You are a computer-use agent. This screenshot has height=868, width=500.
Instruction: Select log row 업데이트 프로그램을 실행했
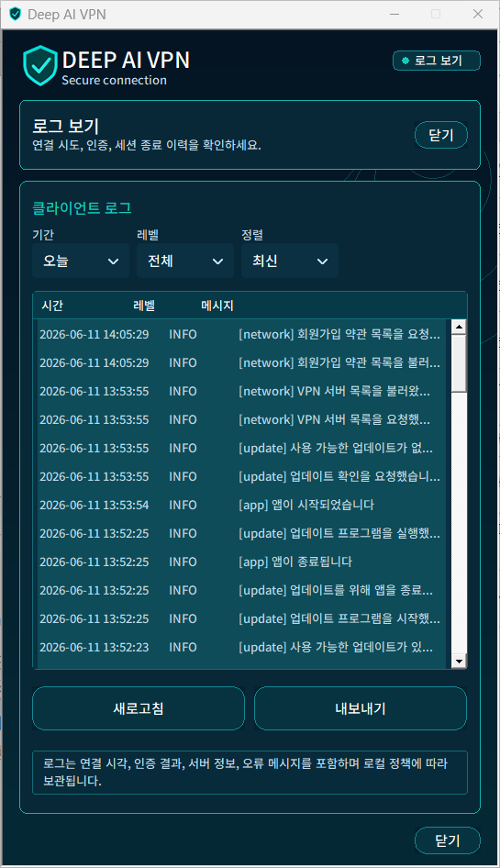tap(242, 534)
